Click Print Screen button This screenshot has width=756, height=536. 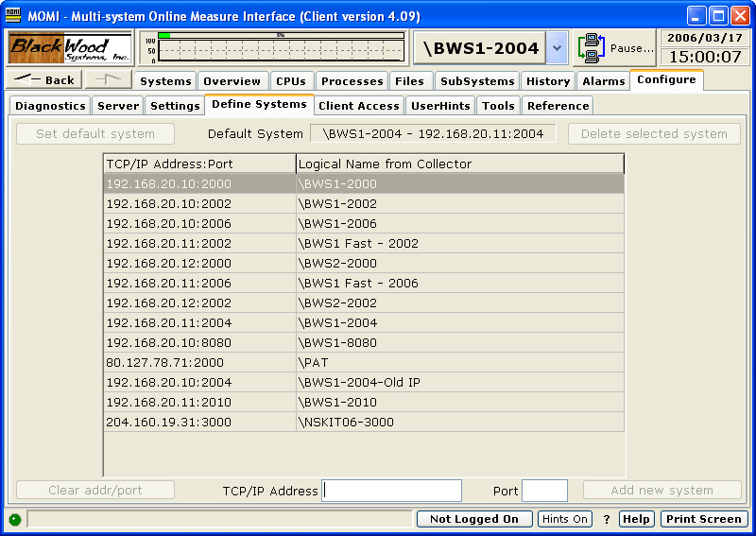point(704,519)
